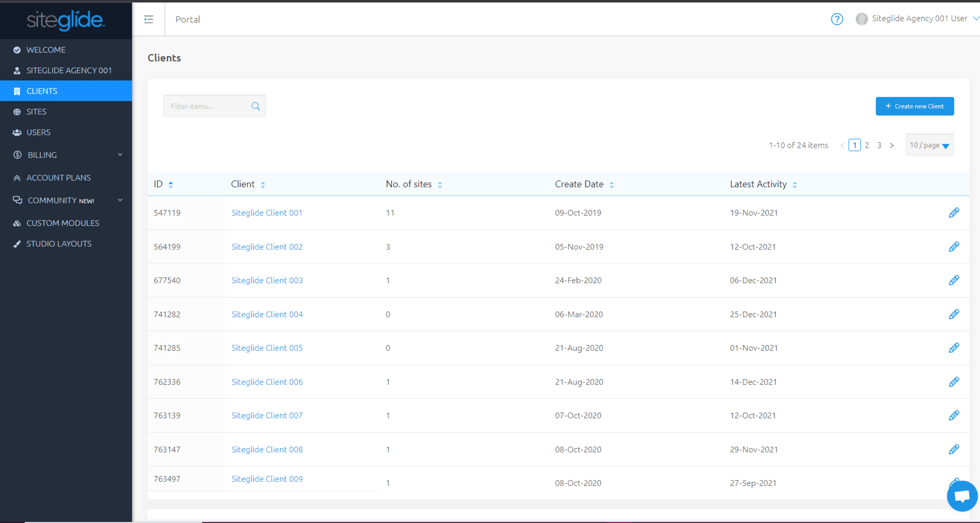Open the Siteglide Client 003 link

click(x=267, y=280)
